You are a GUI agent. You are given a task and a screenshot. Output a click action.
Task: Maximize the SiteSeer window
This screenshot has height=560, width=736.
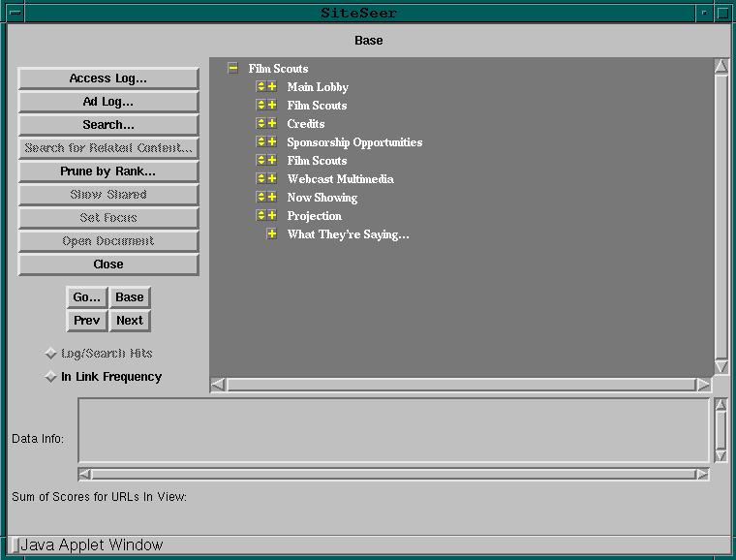tap(722, 13)
